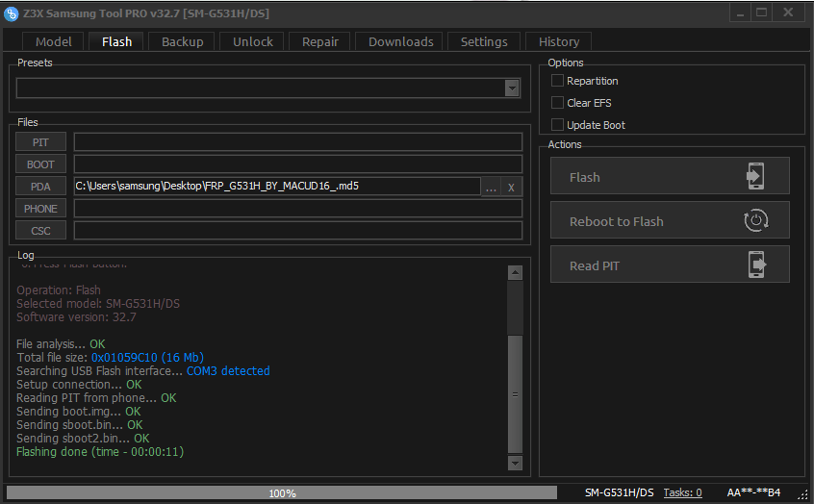Open the Backup tab
This screenshot has width=814, height=504.
pos(182,41)
